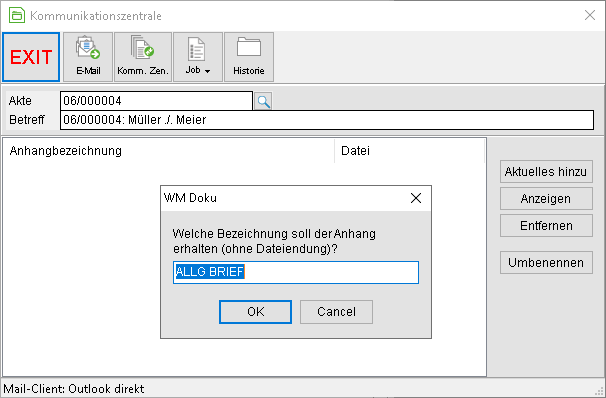Viewport: 606px width, 398px height.
Task: Click the Mail-Client: Outlook direkt status text
Action: (73, 388)
